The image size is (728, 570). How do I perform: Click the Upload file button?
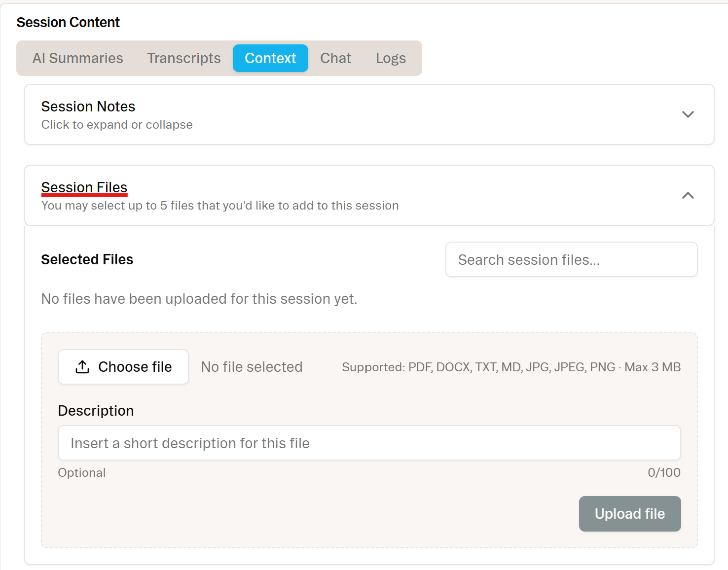tap(630, 514)
